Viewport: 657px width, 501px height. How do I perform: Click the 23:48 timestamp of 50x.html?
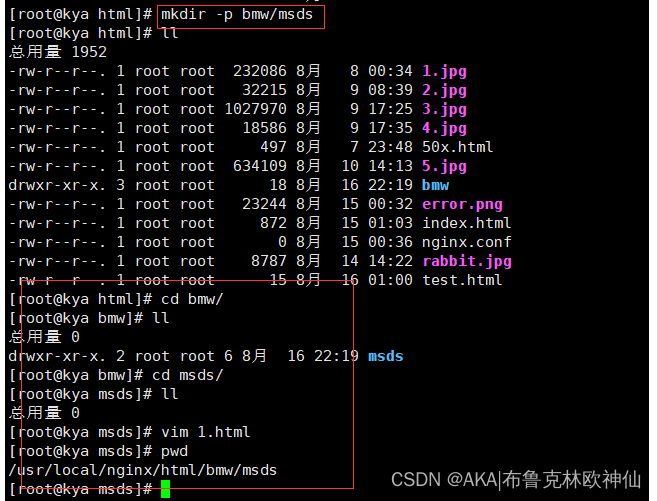tap(390, 147)
